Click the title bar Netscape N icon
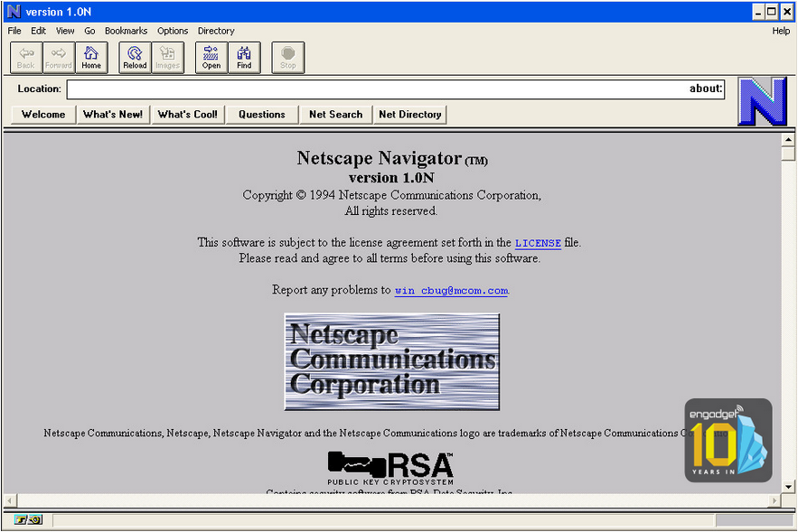798x532 pixels. [14, 11]
